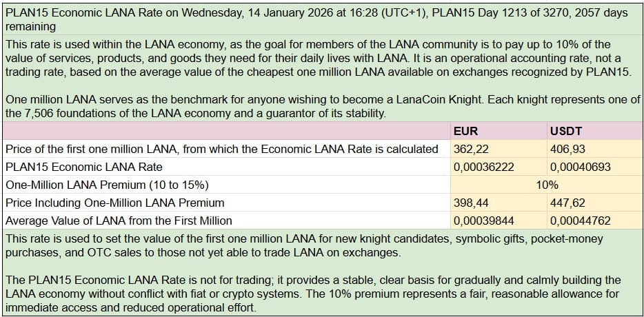Click 'Average Value of LANA from the First Million'

pos(118,221)
